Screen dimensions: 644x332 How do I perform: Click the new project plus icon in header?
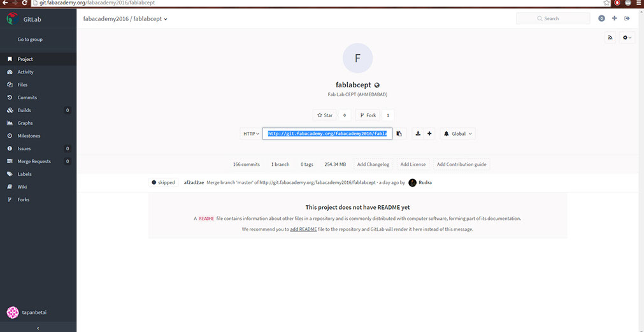tap(615, 18)
